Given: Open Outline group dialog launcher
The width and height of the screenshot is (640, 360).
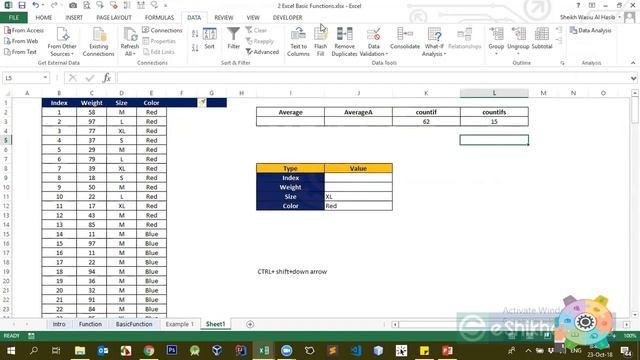Looking at the screenshot, I should click(562, 63).
